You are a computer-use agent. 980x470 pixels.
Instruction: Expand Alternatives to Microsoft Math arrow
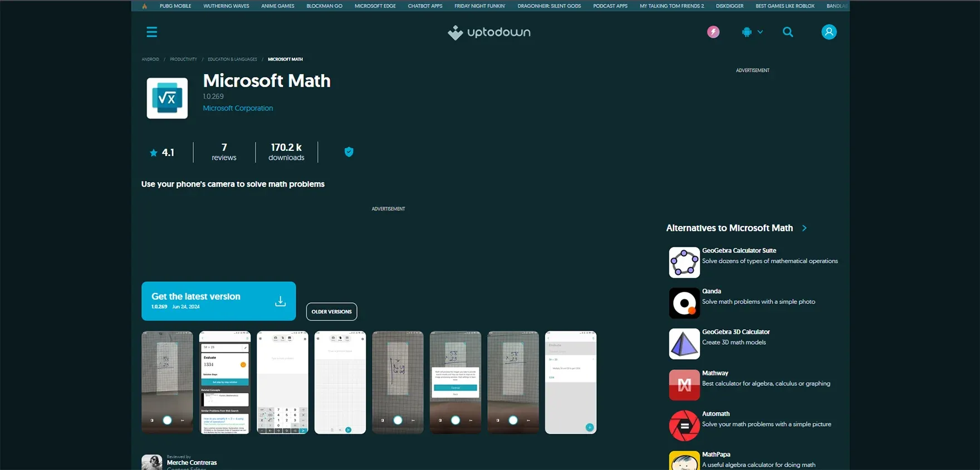click(x=804, y=228)
